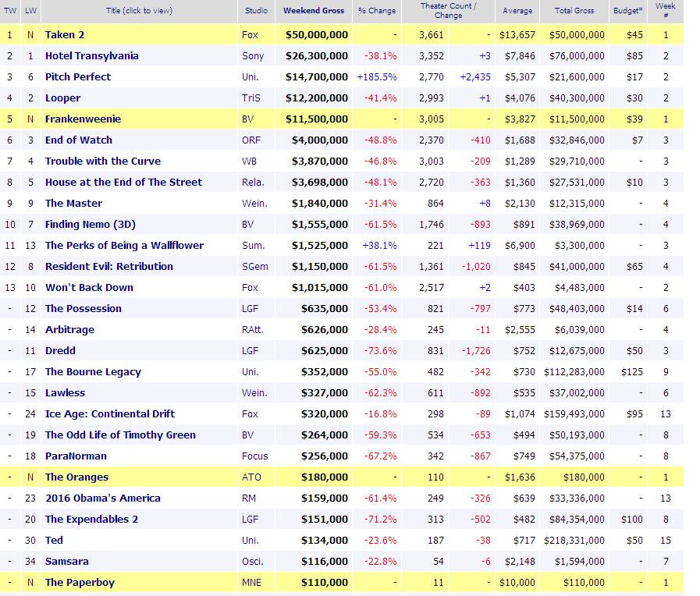View The Bourne Legacy details
This screenshot has width=700, height=596.
pos(94,372)
